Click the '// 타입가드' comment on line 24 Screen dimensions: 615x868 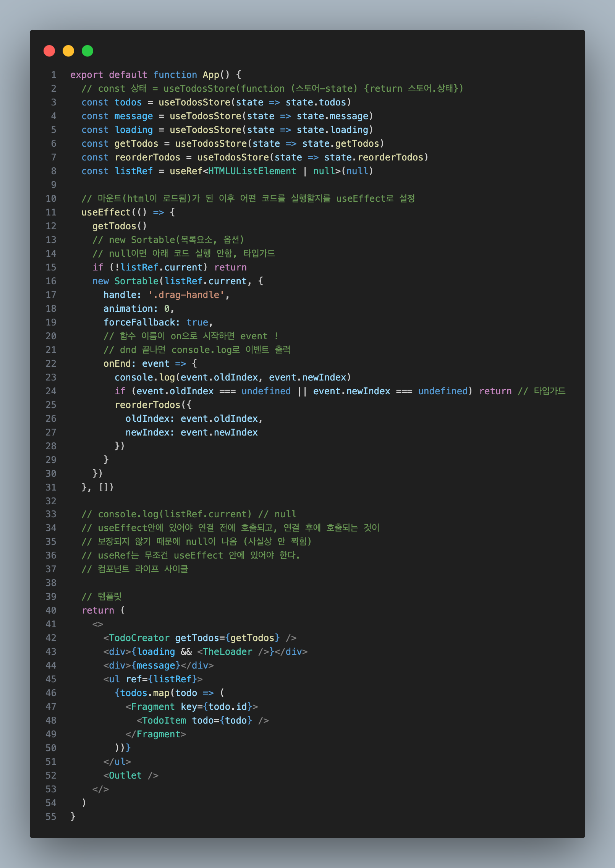pyautogui.click(x=542, y=391)
